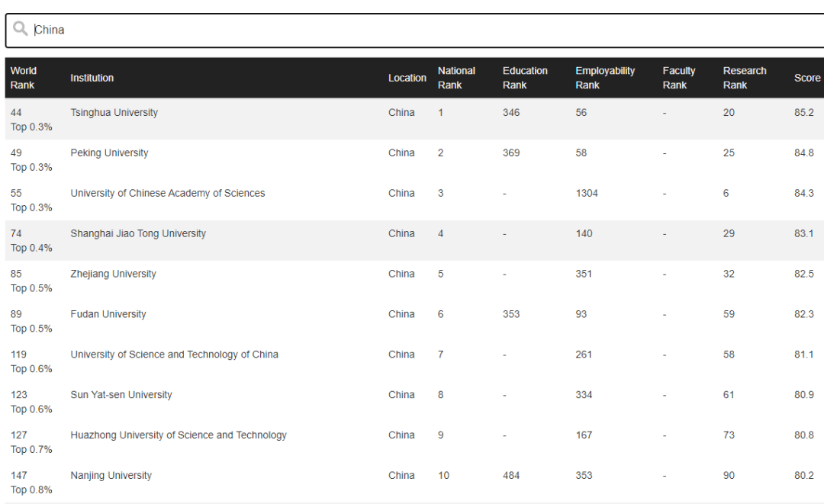This screenshot has height=504, width=824.
Task: Sort by Institution column header
Action: 92,78
